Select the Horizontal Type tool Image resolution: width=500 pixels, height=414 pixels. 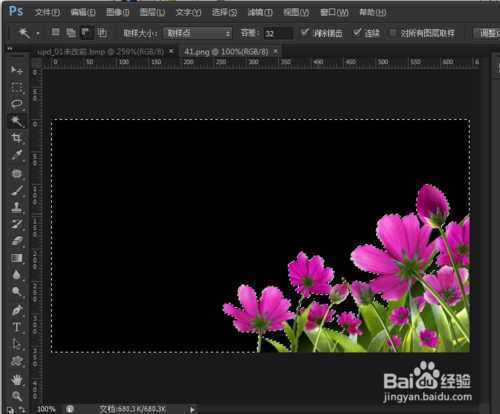[x=17, y=327]
